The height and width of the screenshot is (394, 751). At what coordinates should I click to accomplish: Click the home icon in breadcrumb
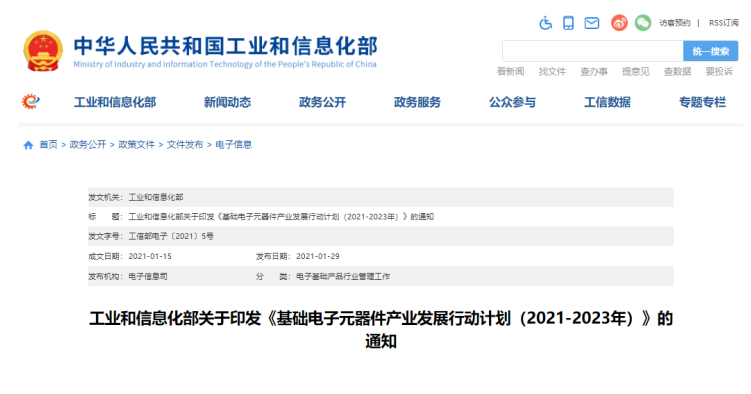click(28, 145)
